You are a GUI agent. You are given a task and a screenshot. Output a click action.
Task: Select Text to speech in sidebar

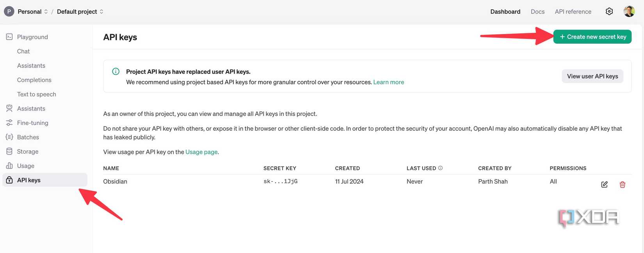[x=37, y=94]
